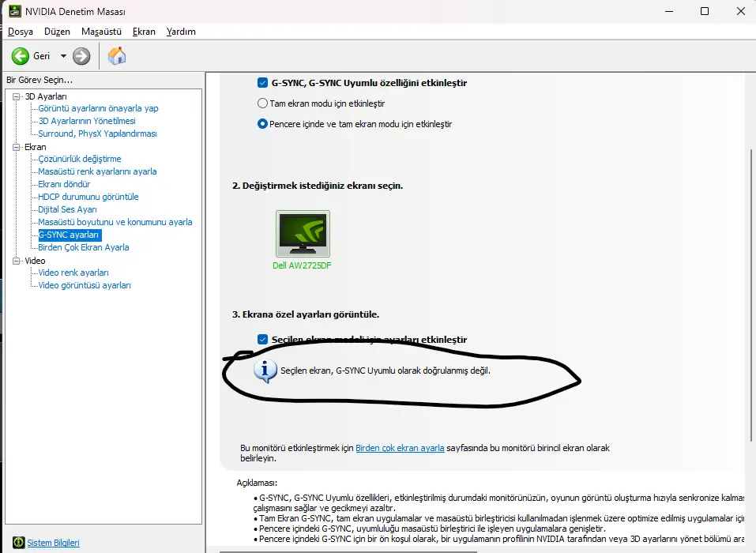This screenshot has height=553, width=756.
Task: Click the vertical scrollbar of settings pane
Action: click(750, 295)
